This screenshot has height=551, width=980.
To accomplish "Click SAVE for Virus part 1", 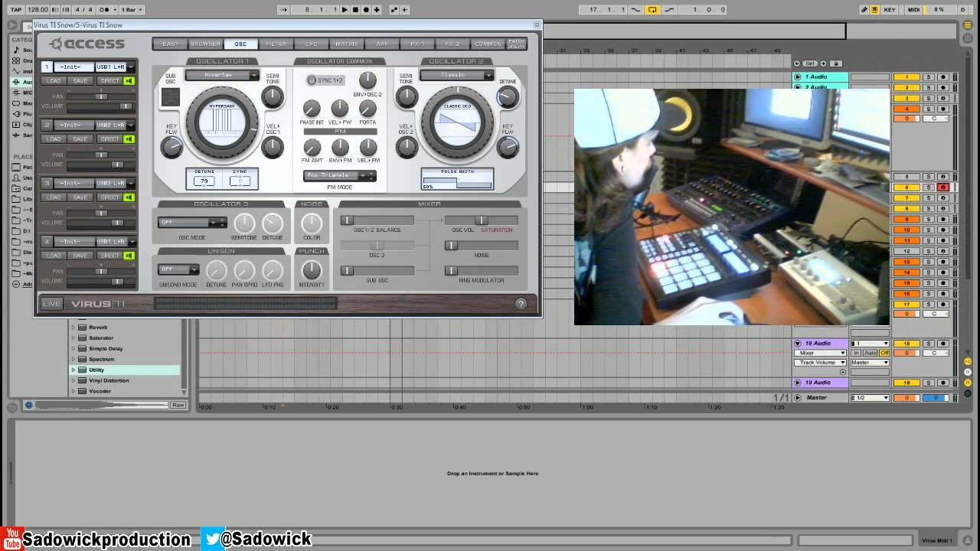I will tap(80, 81).
